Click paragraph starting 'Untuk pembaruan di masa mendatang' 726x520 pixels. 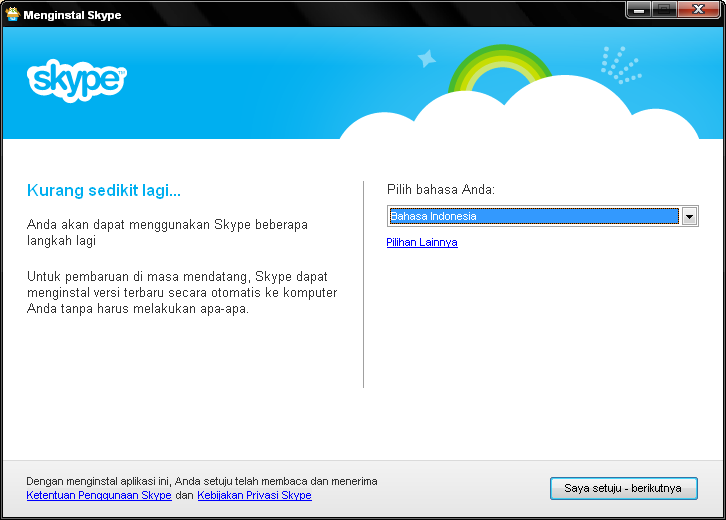click(182, 293)
